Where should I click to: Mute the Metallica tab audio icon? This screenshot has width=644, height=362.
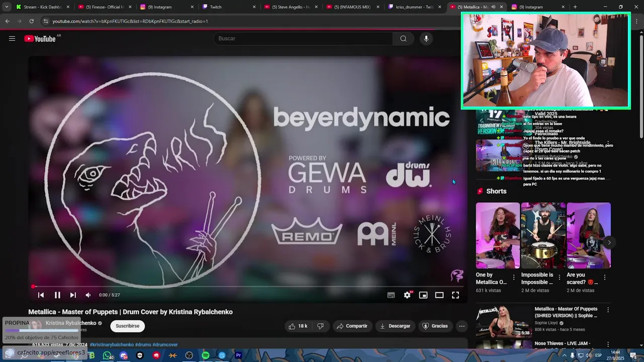[493, 7]
